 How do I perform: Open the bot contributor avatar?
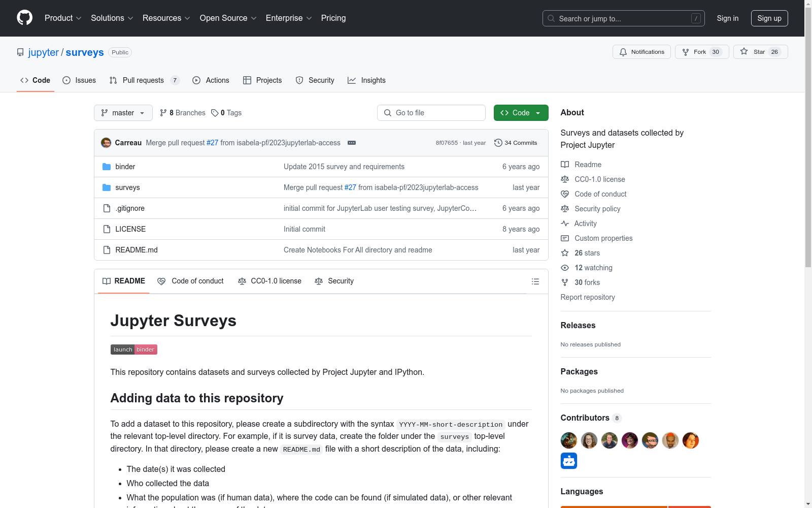(x=569, y=461)
